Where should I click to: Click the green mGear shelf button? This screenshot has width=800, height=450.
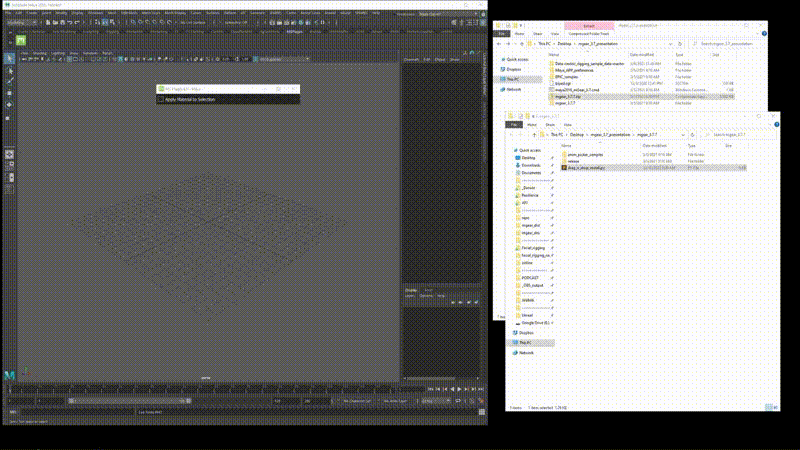tap(21, 40)
